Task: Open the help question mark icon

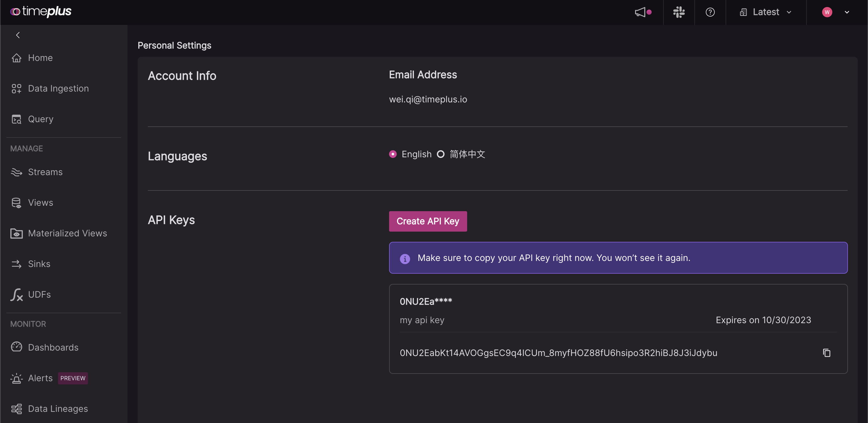Action: (710, 12)
